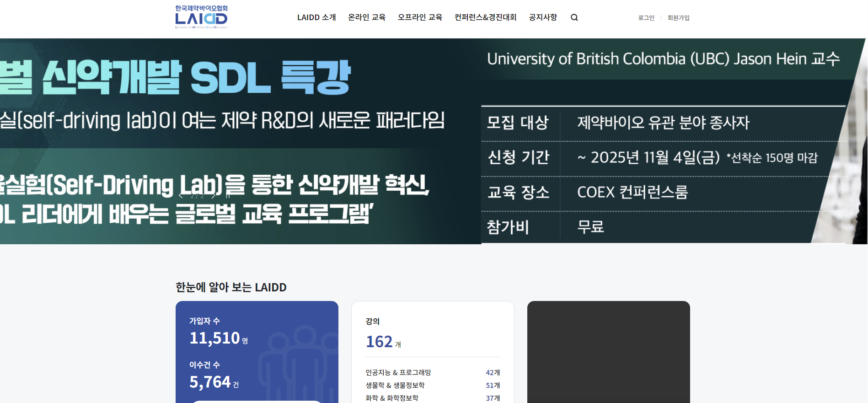Click the '51개' count value
This screenshot has height=403, width=868.
(493, 386)
